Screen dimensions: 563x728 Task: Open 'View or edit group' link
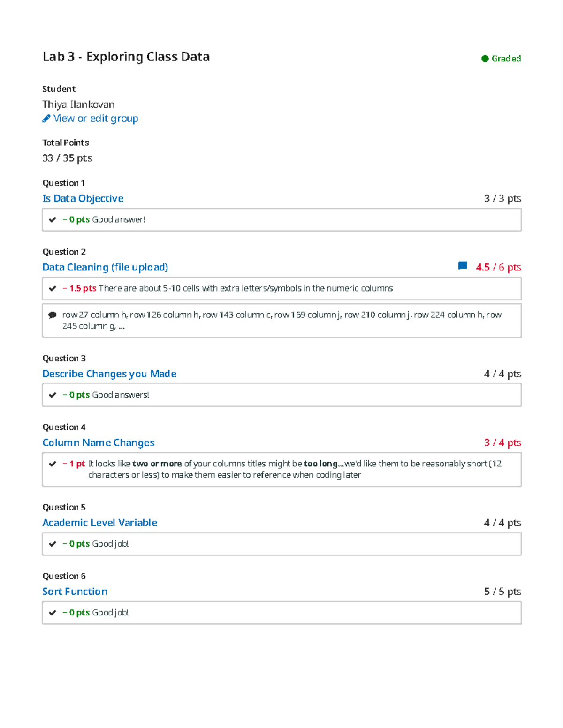click(x=96, y=119)
